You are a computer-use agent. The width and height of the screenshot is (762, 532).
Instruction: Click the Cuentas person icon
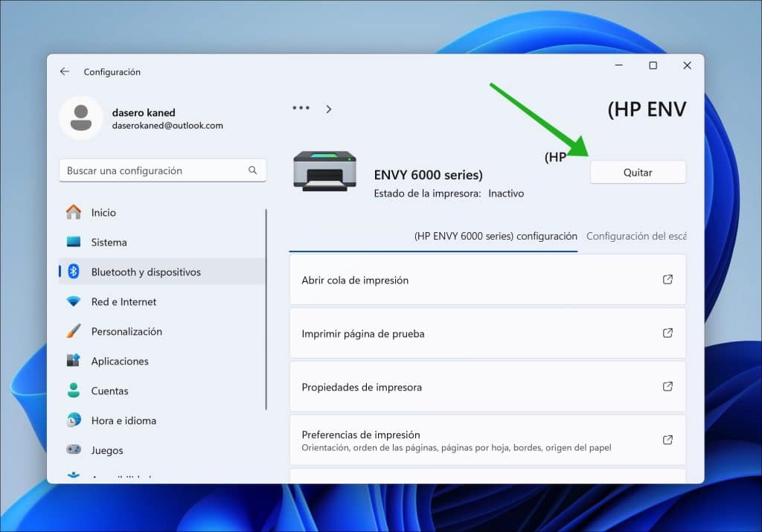coord(74,391)
